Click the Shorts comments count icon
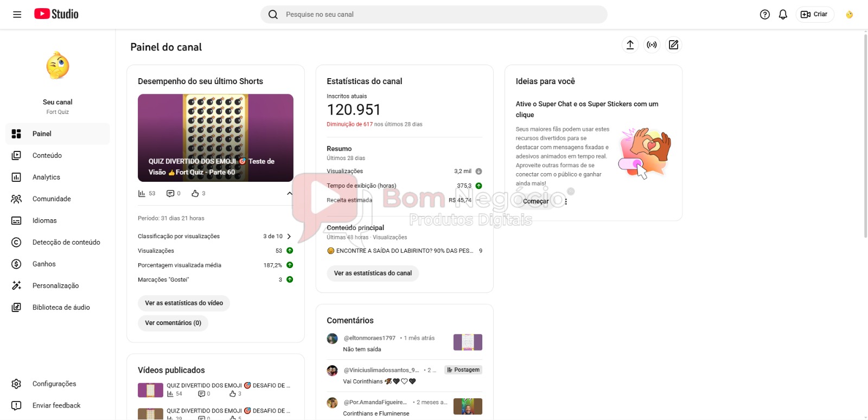868x420 pixels. tap(170, 194)
